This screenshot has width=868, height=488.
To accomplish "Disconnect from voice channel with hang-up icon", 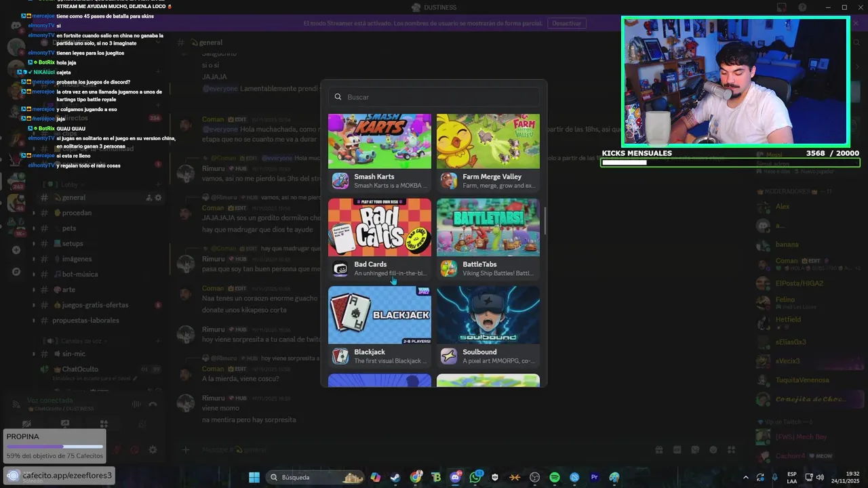I will pyautogui.click(x=153, y=404).
